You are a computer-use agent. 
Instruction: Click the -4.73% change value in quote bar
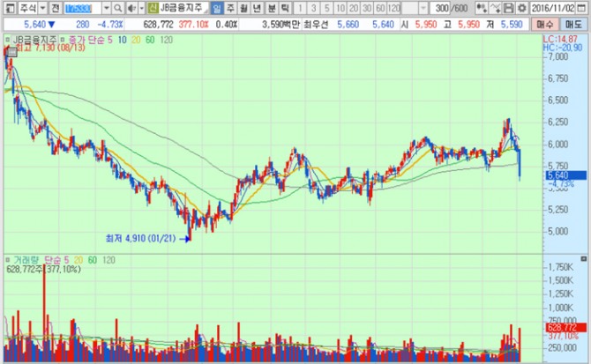110,25
